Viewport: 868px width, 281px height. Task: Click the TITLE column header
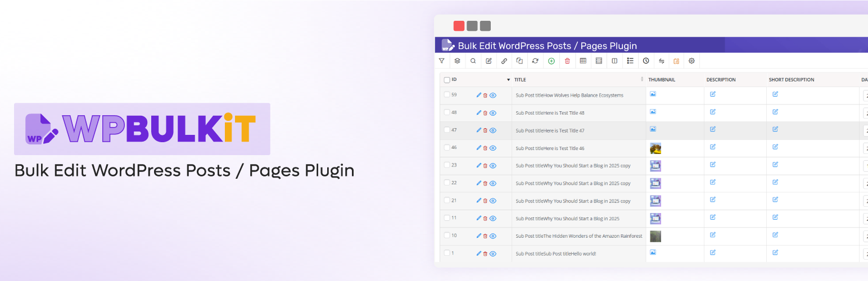(x=520, y=80)
